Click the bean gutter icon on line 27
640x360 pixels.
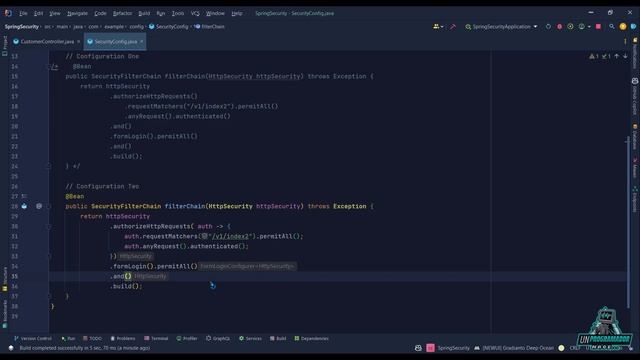24,196
